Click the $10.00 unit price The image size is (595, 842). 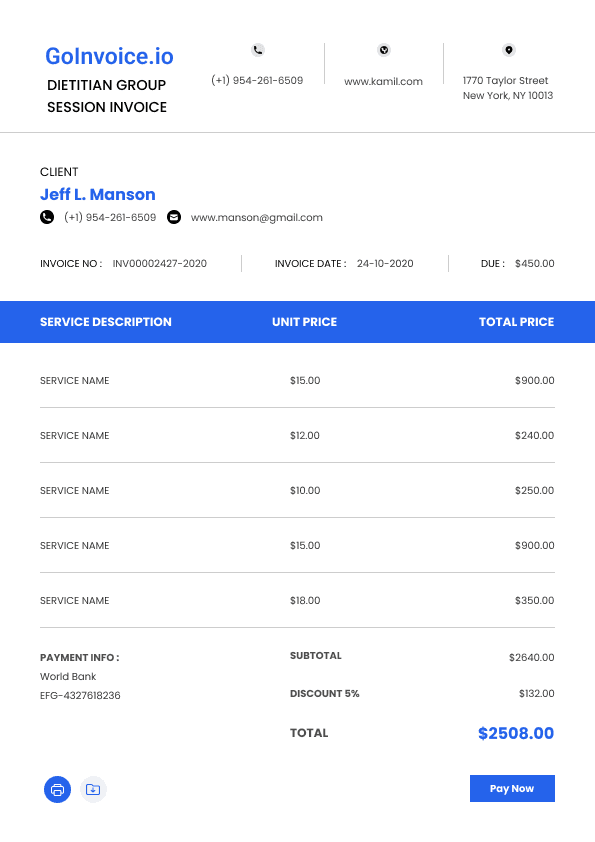305,490
